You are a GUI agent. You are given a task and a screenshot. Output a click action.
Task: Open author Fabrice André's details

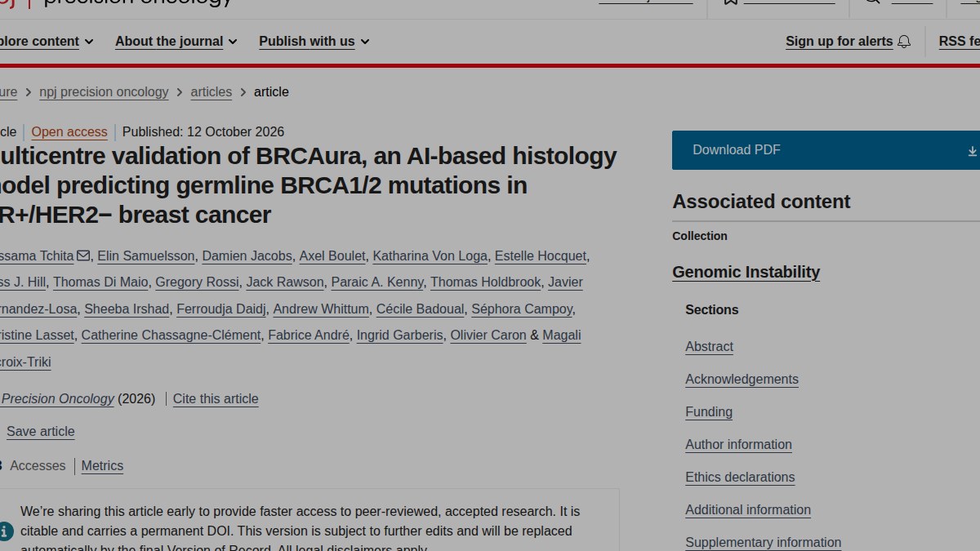pos(309,335)
